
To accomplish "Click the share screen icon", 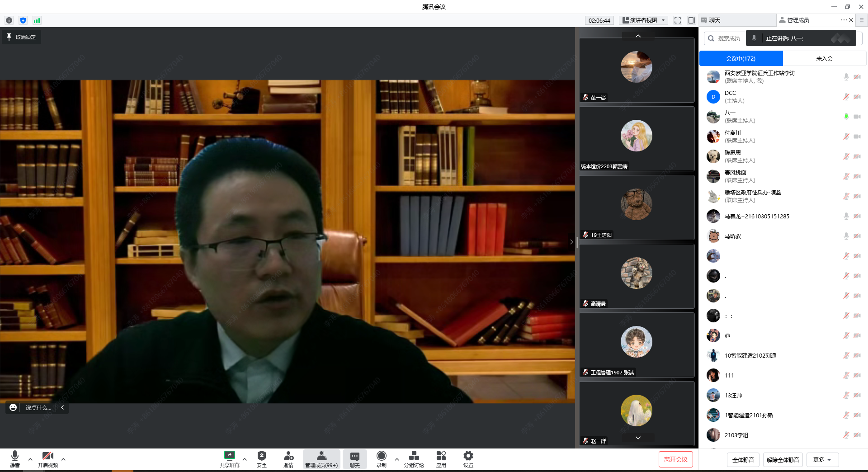I will [x=229, y=456].
